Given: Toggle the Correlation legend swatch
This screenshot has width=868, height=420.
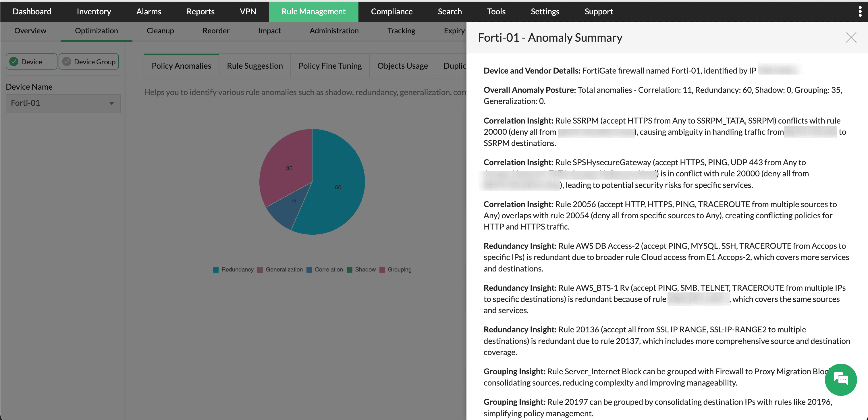Looking at the screenshot, I should 309,270.
